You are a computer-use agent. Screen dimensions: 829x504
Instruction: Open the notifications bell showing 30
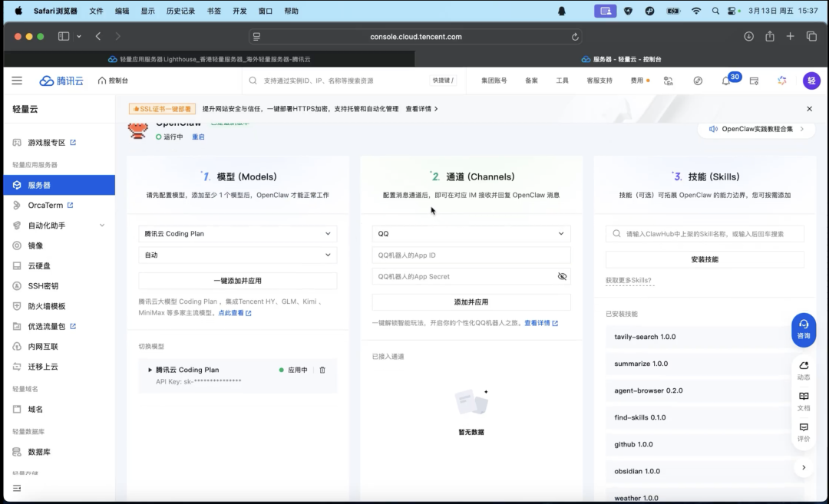[725, 80]
